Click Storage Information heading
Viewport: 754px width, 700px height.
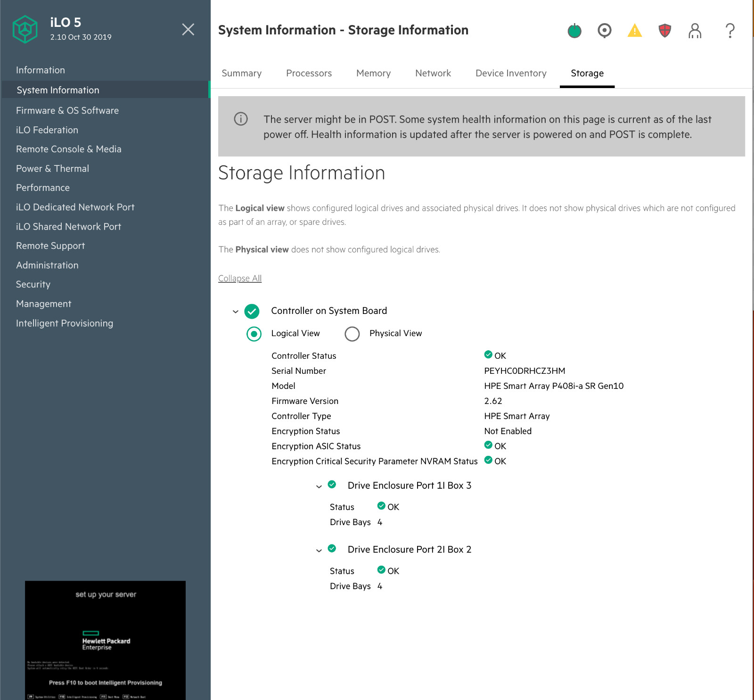pyautogui.click(x=302, y=173)
